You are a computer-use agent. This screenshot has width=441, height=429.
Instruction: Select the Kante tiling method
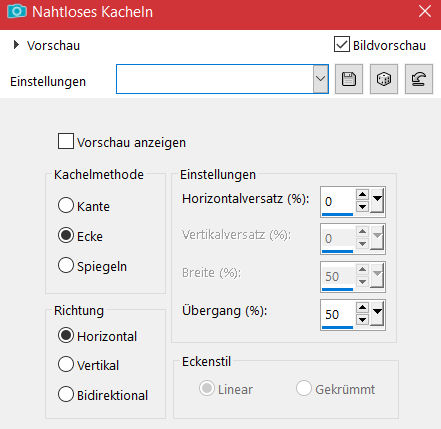click(x=66, y=205)
